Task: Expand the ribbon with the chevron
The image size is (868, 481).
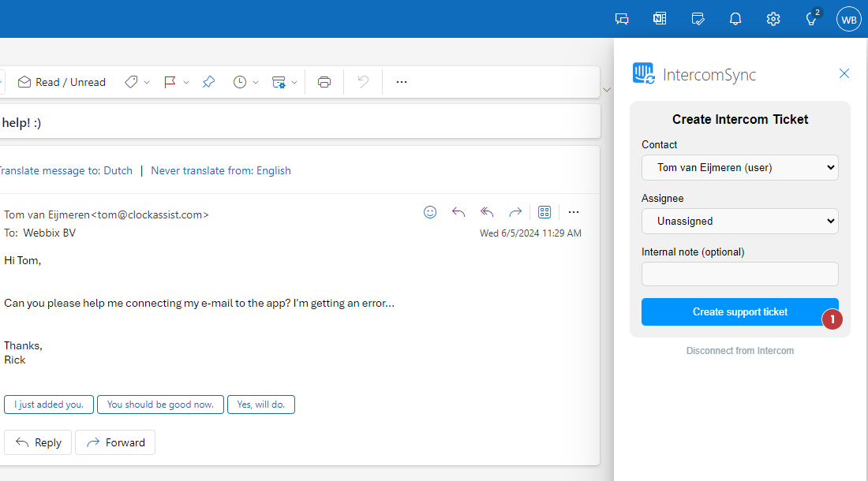Action: [x=607, y=90]
